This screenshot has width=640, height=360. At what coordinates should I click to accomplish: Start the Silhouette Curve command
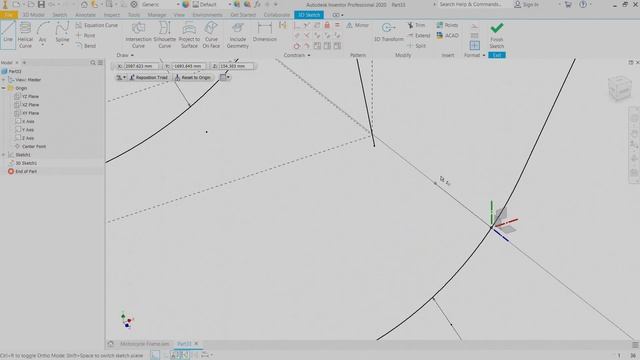[164, 35]
